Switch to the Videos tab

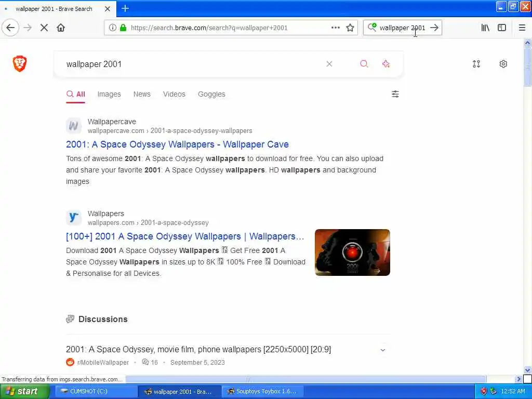pyautogui.click(x=174, y=94)
